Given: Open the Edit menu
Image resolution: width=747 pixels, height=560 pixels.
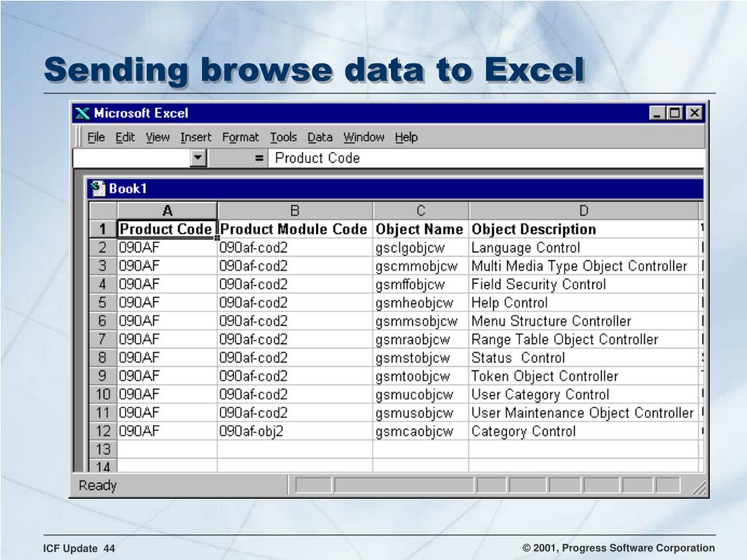Looking at the screenshot, I should tap(125, 137).
